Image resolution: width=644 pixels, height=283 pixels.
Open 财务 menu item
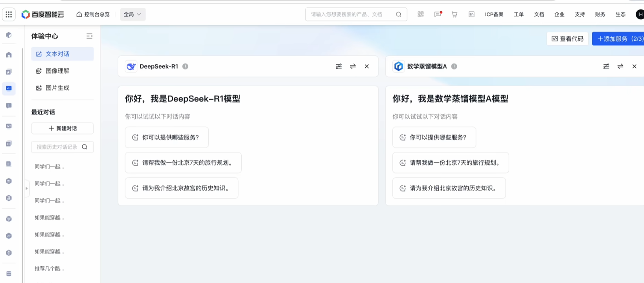click(x=600, y=15)
